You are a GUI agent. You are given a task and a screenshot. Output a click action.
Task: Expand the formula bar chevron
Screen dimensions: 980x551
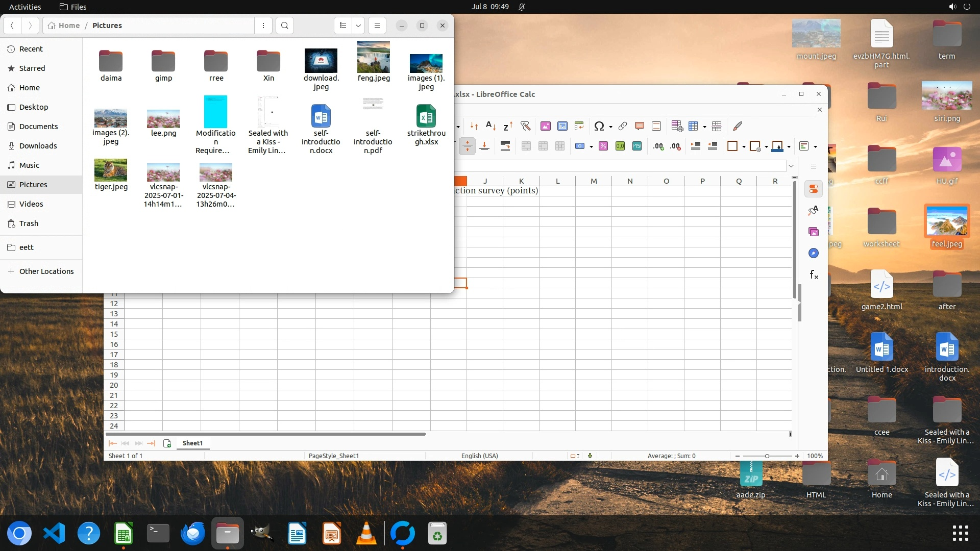[791, 166]
